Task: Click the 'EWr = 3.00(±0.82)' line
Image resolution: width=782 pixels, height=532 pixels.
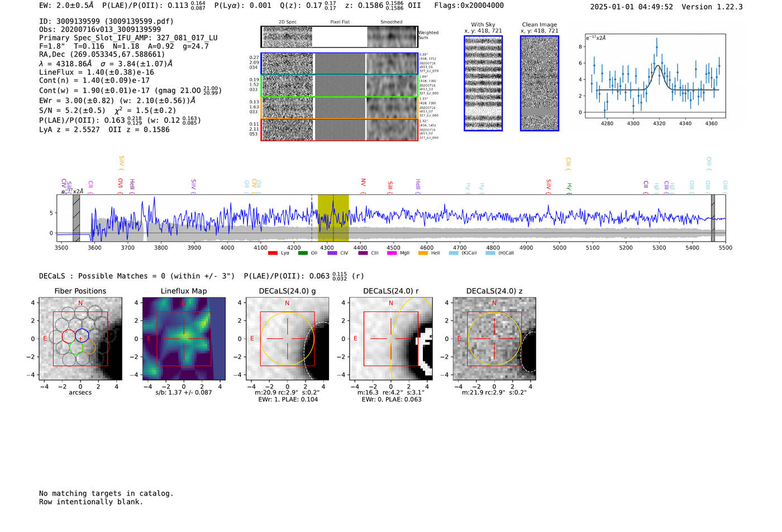Action: (x=117, y=100)
